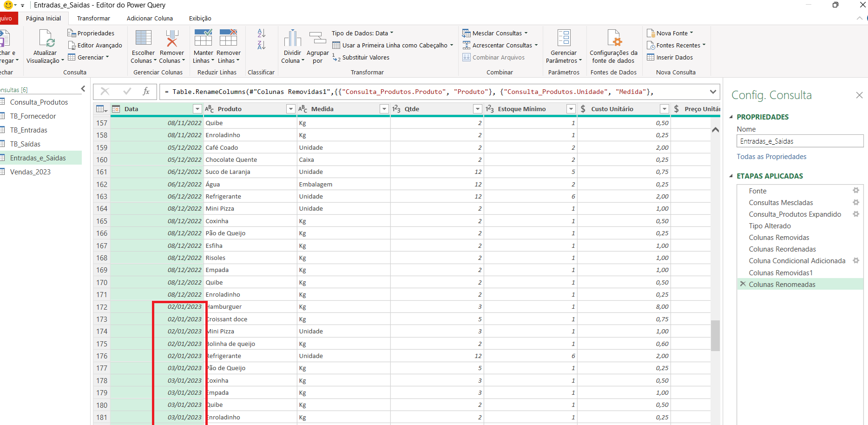Switch to the Exibição tab
The image size is (868, 425).
(200, 18)
